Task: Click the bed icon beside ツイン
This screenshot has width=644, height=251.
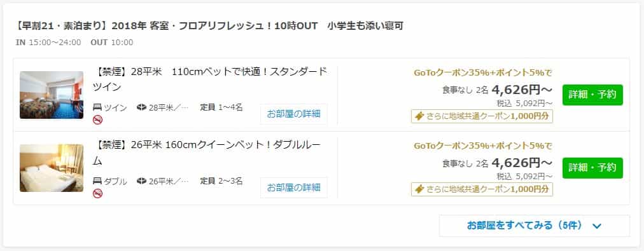Action: (97, 108)
